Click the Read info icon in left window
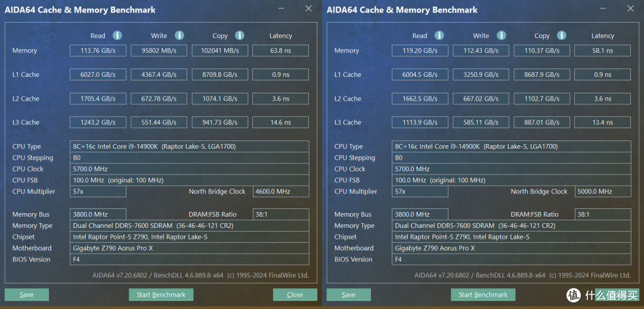Screen dimensions: 644x309 click(117, 36)
